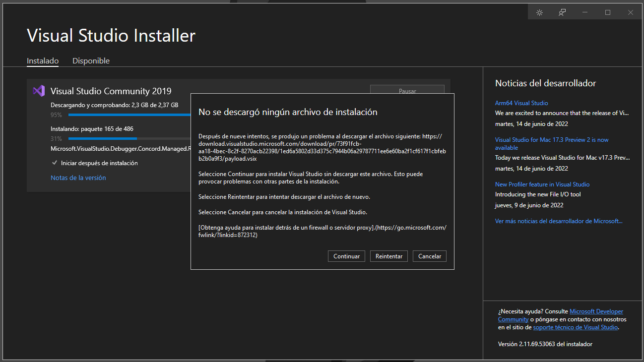Click the text Introducing the new File I/O tool

pos(538,194)
